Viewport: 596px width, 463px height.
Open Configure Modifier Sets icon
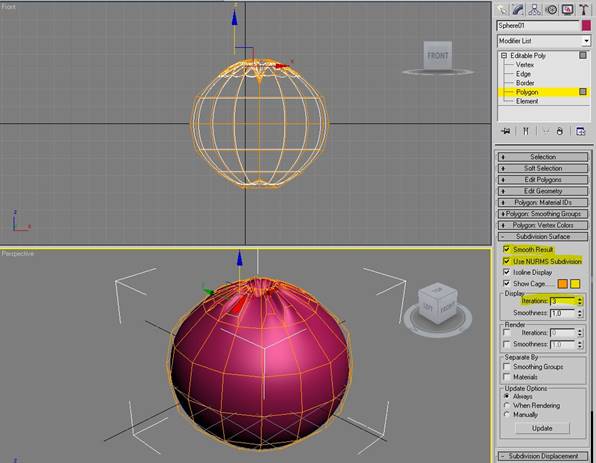pyautogui.click(x=580, y=131)
